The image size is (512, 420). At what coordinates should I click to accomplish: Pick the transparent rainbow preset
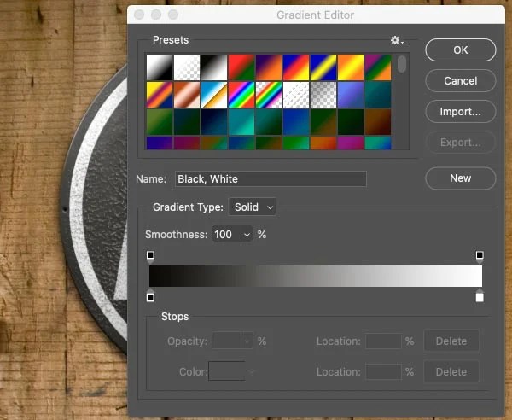tap(269, 95)
